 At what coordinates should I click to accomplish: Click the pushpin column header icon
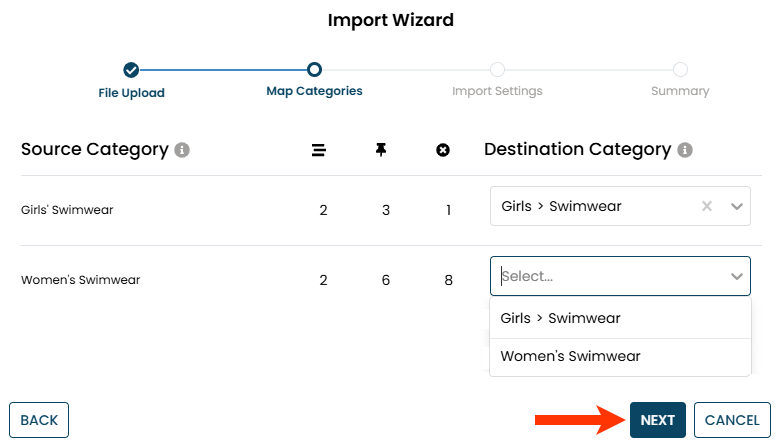[x=381, y=150]
